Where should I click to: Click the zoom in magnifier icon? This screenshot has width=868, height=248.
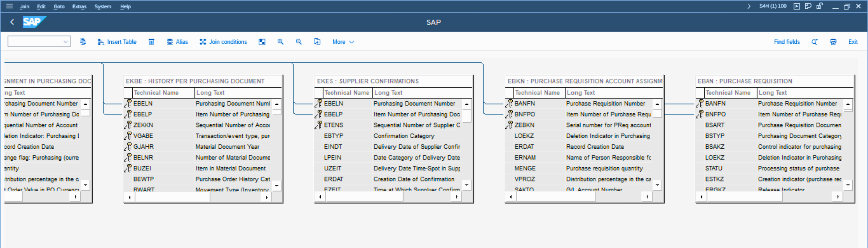point(280,42)
